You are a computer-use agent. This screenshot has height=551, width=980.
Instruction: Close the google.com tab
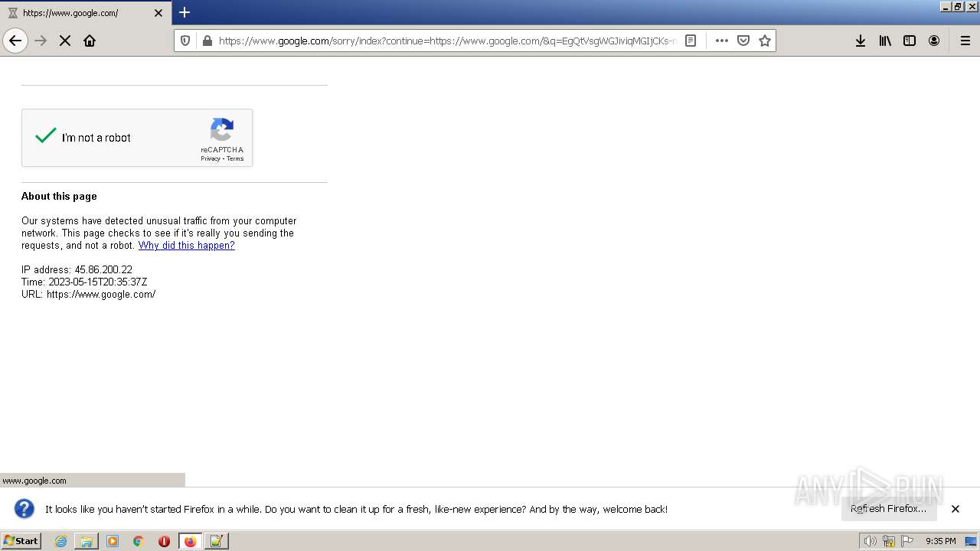158,13
